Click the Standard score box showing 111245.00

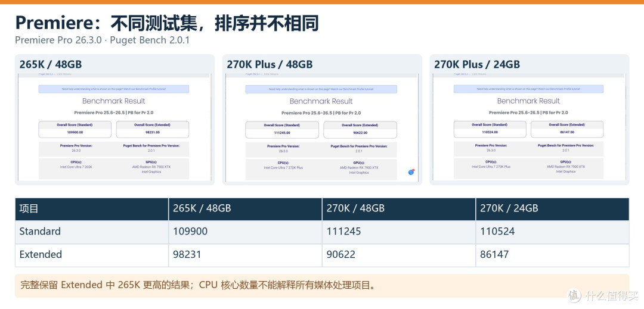click(281, 130)
